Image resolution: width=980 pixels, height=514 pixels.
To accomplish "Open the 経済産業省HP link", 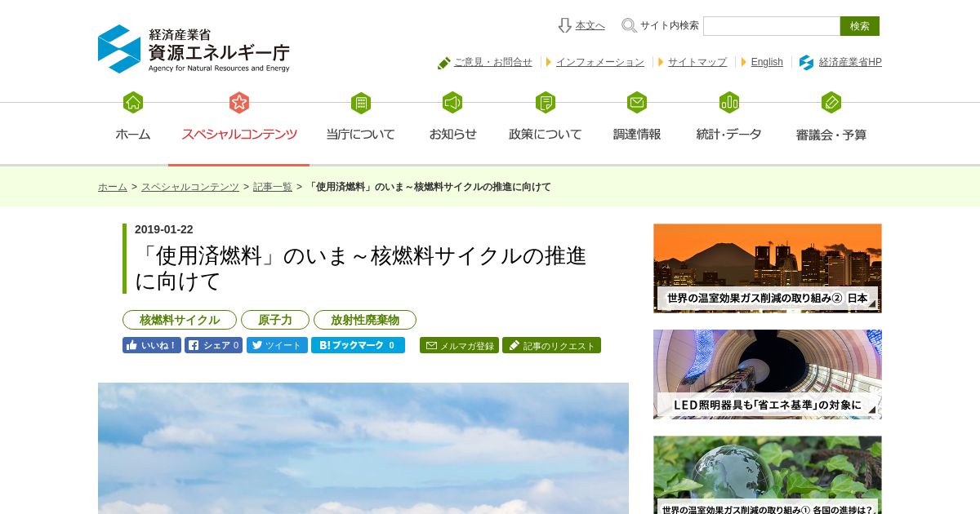I will [x=850, y=62].
